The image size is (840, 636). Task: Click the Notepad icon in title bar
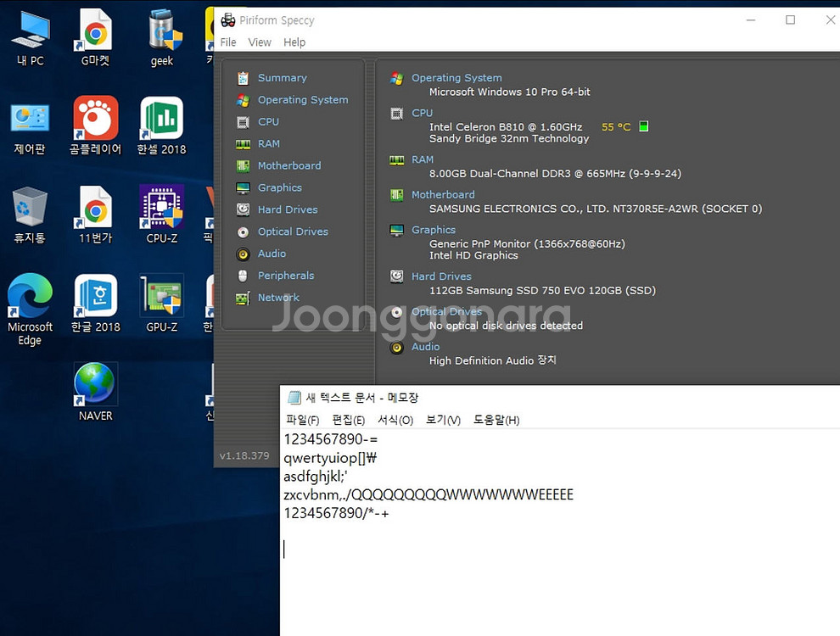point(294,397)
